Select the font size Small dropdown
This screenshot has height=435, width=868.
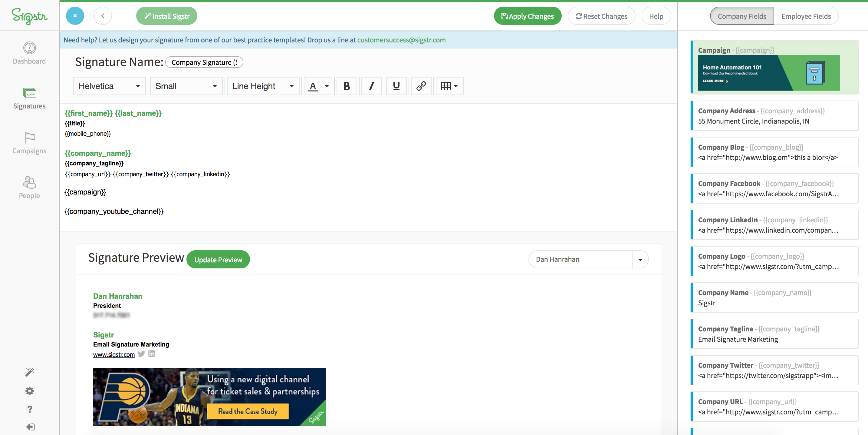click(186, 86)
